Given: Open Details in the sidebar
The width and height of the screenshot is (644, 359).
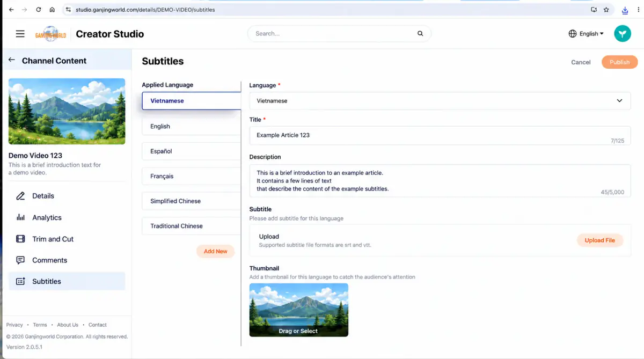Looking at the screenshot, I should (x=67, y=196).
